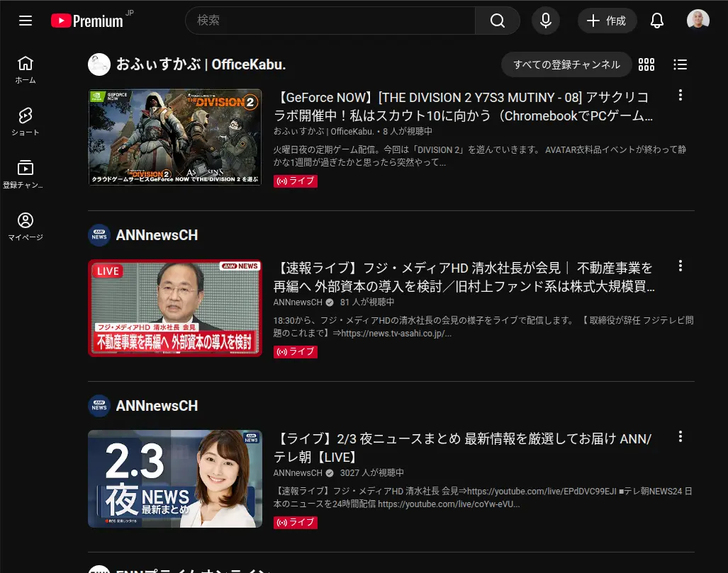
Task: Open options menu for DIVISION 2 video
Action: [x=680, y=95]
